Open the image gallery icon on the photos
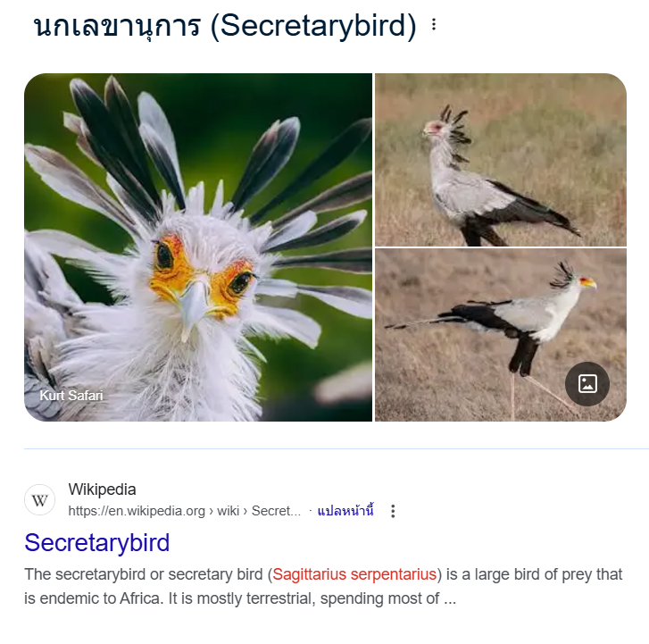The image size is (649, 644). point(587,383)
